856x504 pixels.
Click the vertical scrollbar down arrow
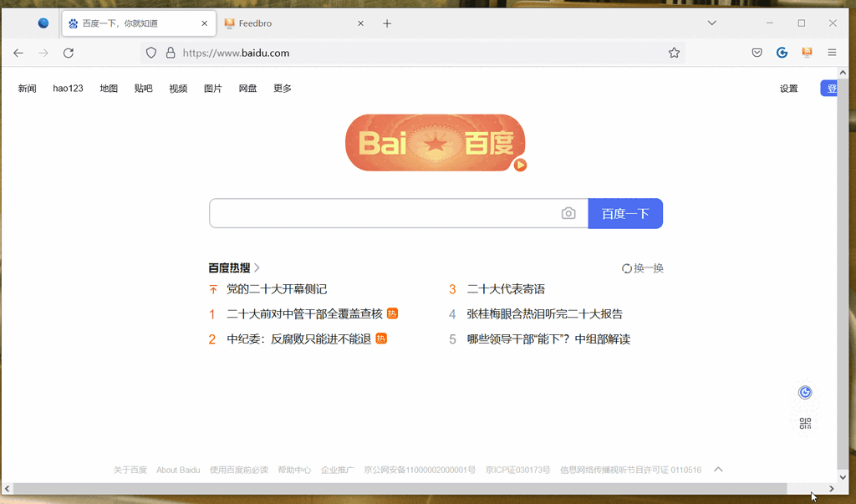[843, 476]
